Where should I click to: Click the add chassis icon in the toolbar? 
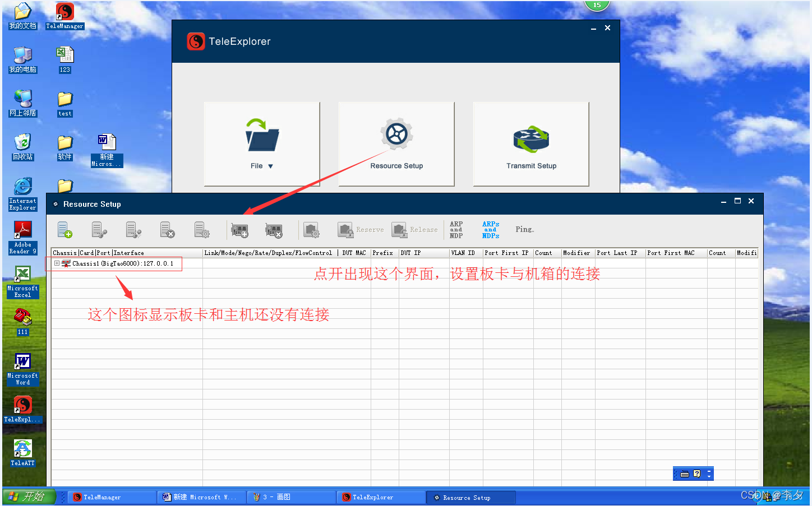[x=65, y=230]
